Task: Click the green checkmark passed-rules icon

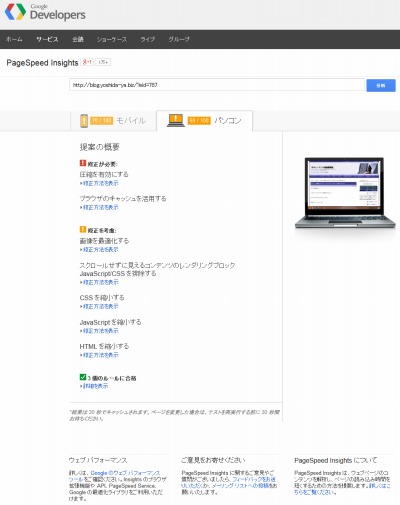Action: coord(83,377)
